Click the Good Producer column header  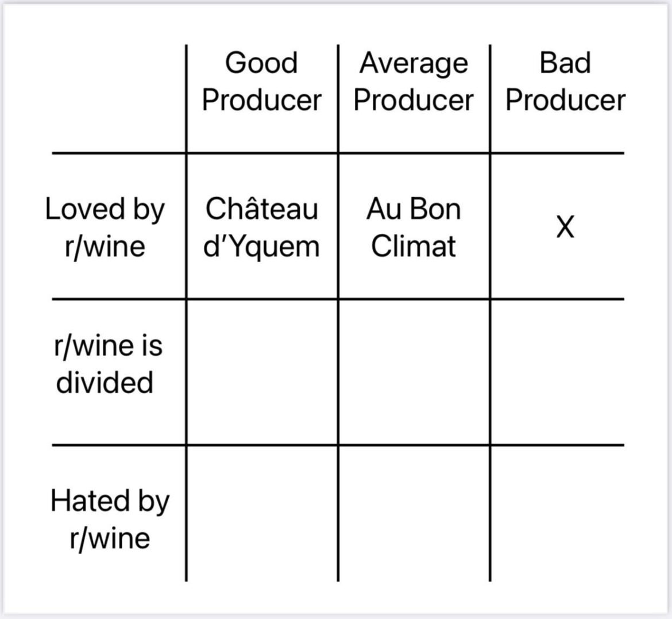[261, 81]
